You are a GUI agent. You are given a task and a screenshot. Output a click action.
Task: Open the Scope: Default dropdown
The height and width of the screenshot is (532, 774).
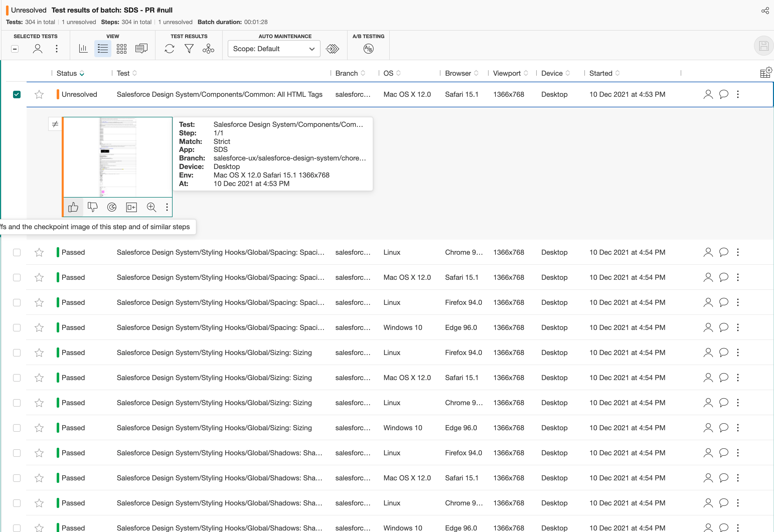click(x=274, y=49)
